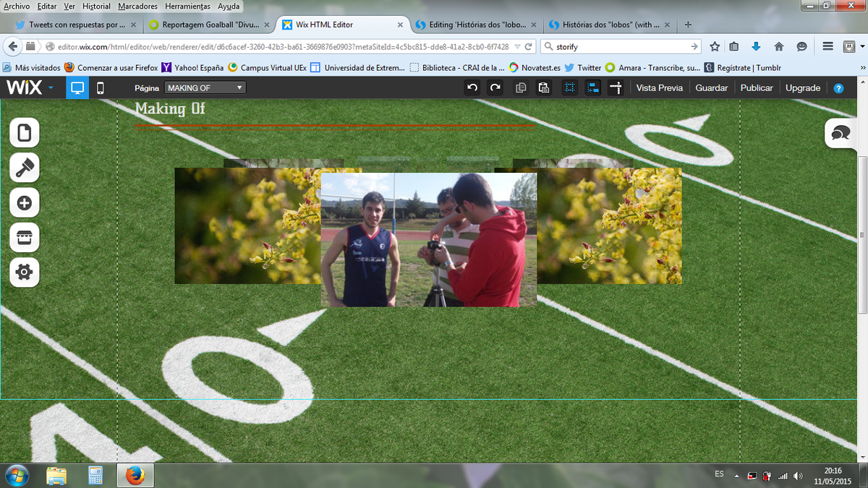
Task: Open Novatest.es bookmark
Action: 535,67
